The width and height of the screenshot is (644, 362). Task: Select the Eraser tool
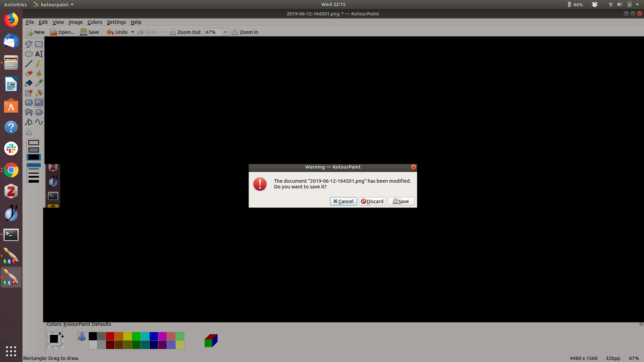[x=29, y=73]
